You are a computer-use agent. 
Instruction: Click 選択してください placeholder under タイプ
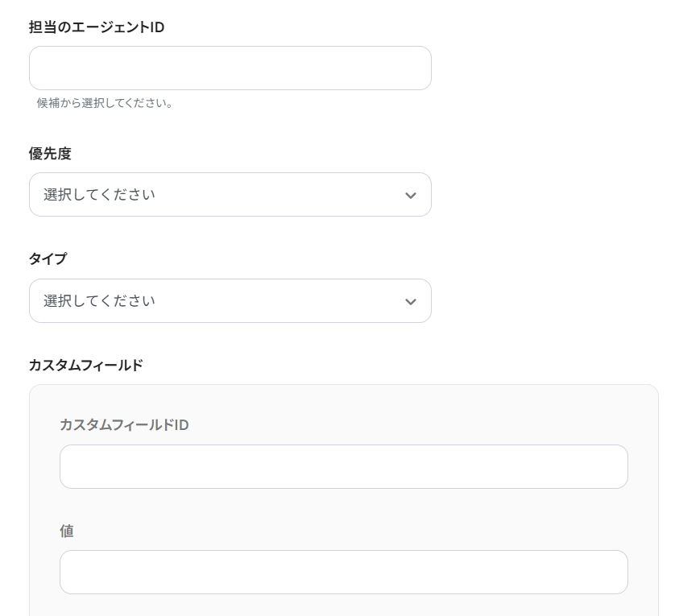[99, 301]
